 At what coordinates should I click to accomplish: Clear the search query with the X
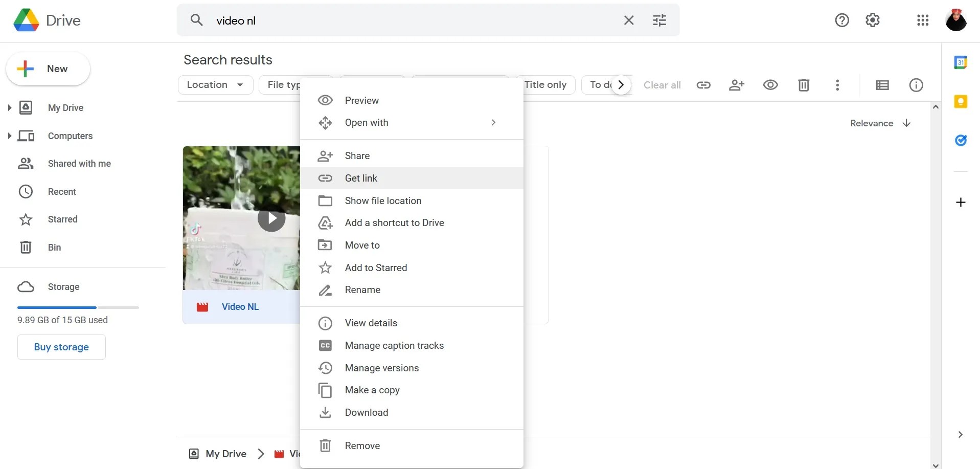628,20
